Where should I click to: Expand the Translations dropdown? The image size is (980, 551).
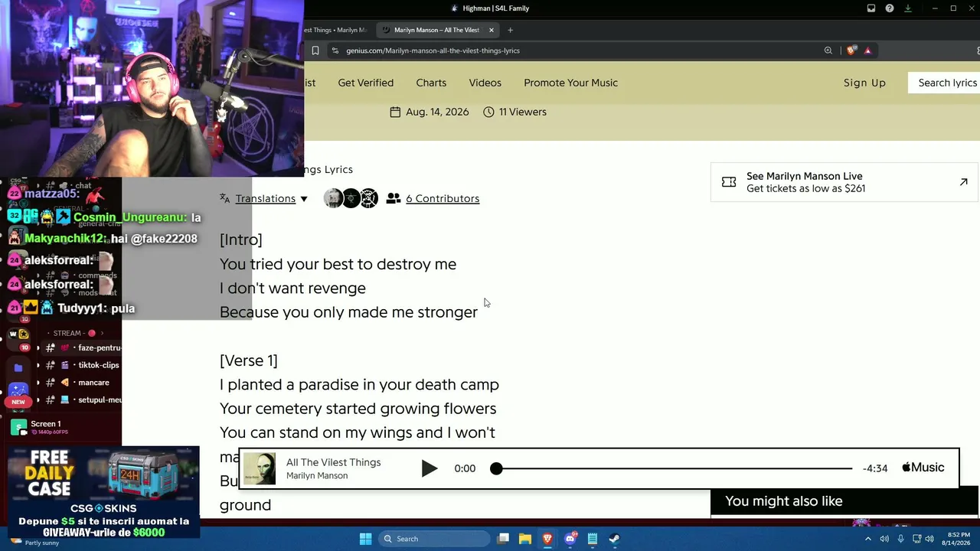271,198
